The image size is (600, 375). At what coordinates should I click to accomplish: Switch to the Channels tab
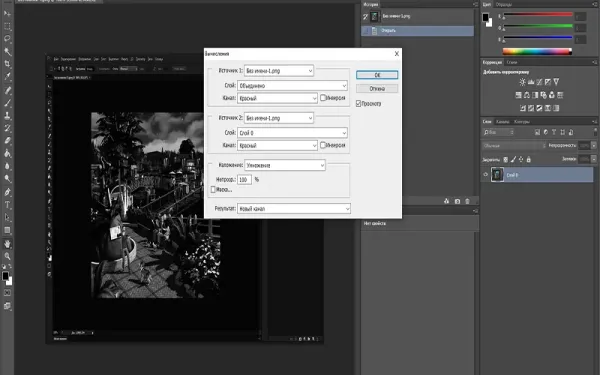pos(502,122)
